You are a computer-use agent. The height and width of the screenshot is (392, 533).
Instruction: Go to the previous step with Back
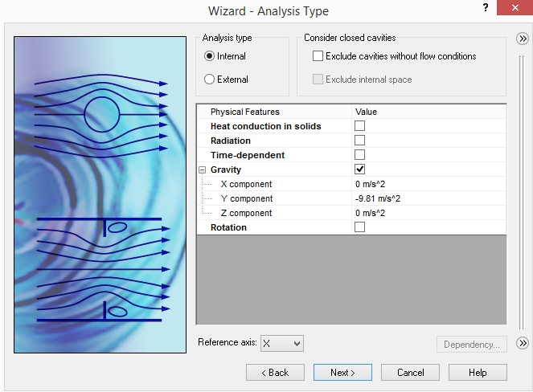(x=275, y=373)
